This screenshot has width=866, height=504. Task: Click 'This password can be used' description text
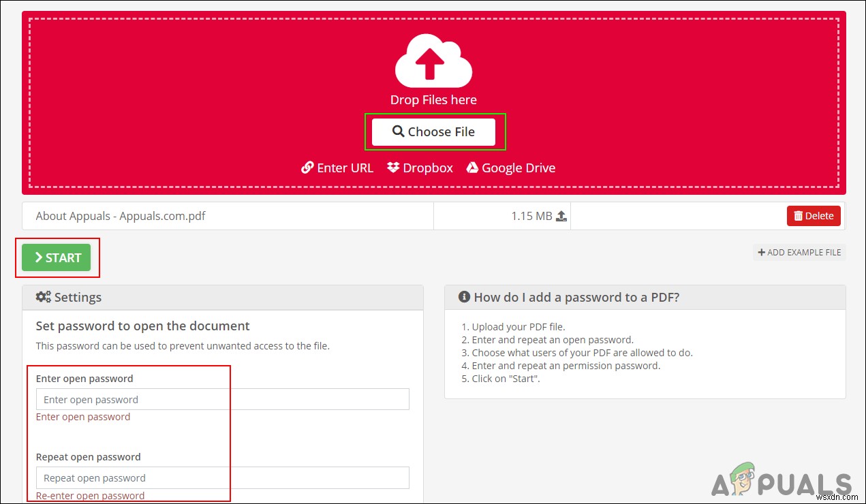pyautogui.click(x=183, y=346)
